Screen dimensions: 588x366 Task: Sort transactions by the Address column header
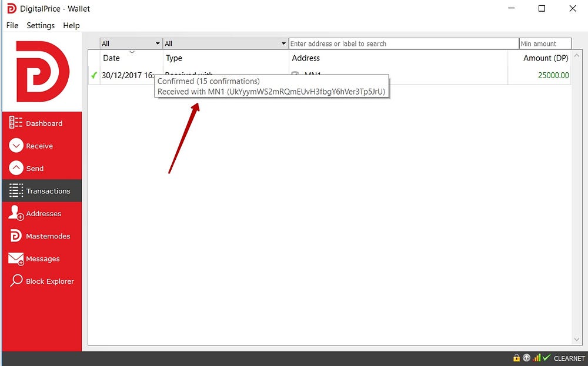tap(398, 58)
